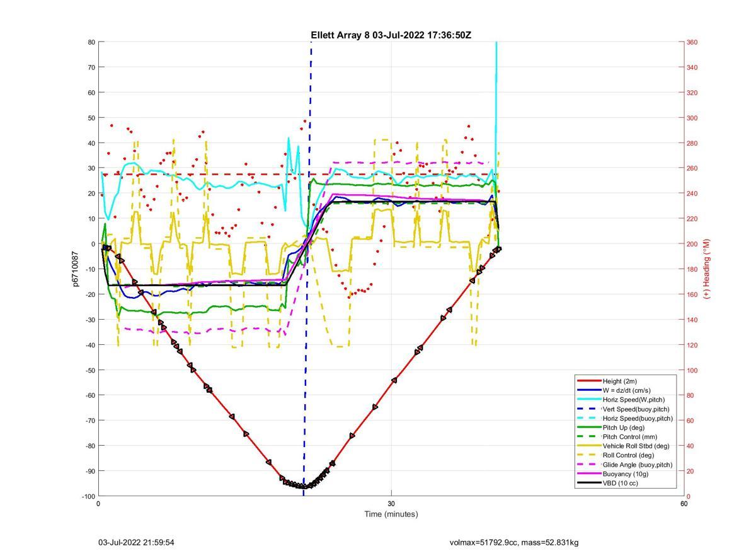Click legend entry "Buoyancy (10g)"
Image resolution: width=756 pixels, height=558 pixels.
pyautogui.click(x=625, y=474)
